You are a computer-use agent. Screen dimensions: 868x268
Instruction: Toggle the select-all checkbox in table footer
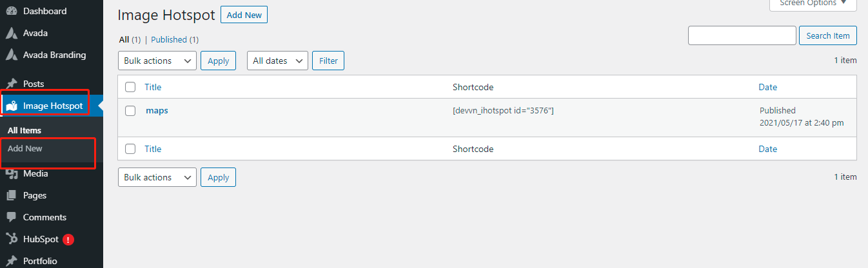(130, 149)
